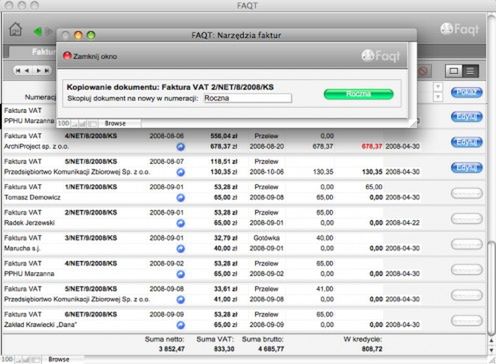The width and height of the screenshot is (496, 364).
Task: Click the Suma brutto value 4 685,77
Action: [271, 349]
